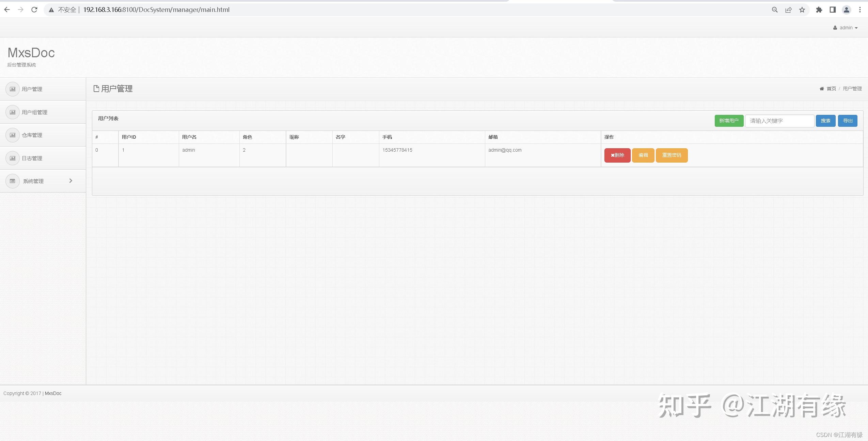Click the browser reload icon
Image resolution: width=868 pixels, height=441 pixels.
click(34, 10)
